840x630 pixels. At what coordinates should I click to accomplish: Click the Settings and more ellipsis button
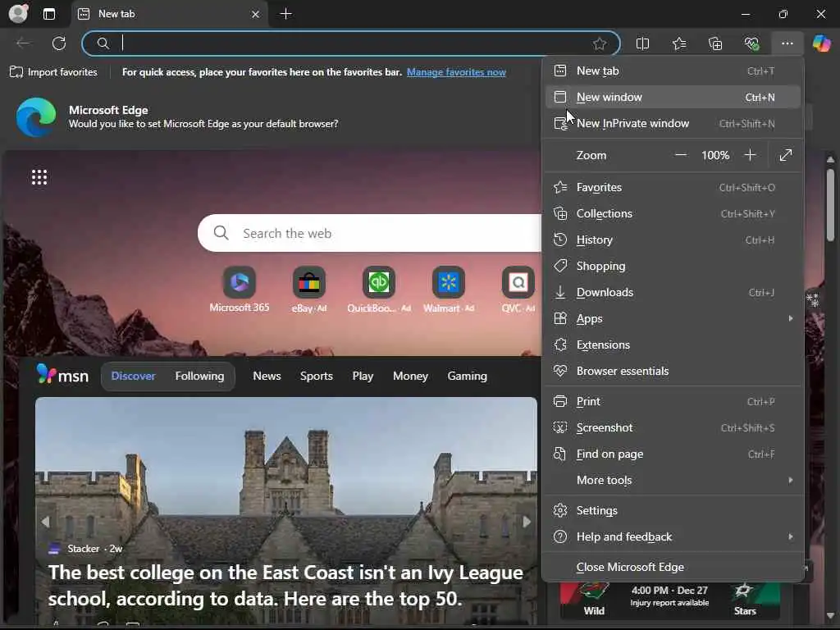click(787, 43)
